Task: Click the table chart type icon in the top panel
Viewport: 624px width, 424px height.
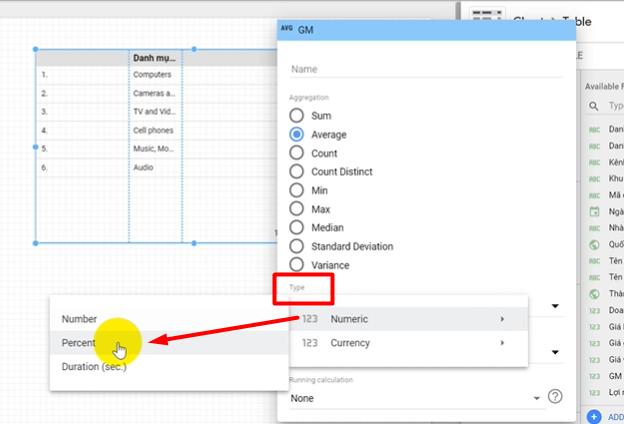Action: pos(487,16)
